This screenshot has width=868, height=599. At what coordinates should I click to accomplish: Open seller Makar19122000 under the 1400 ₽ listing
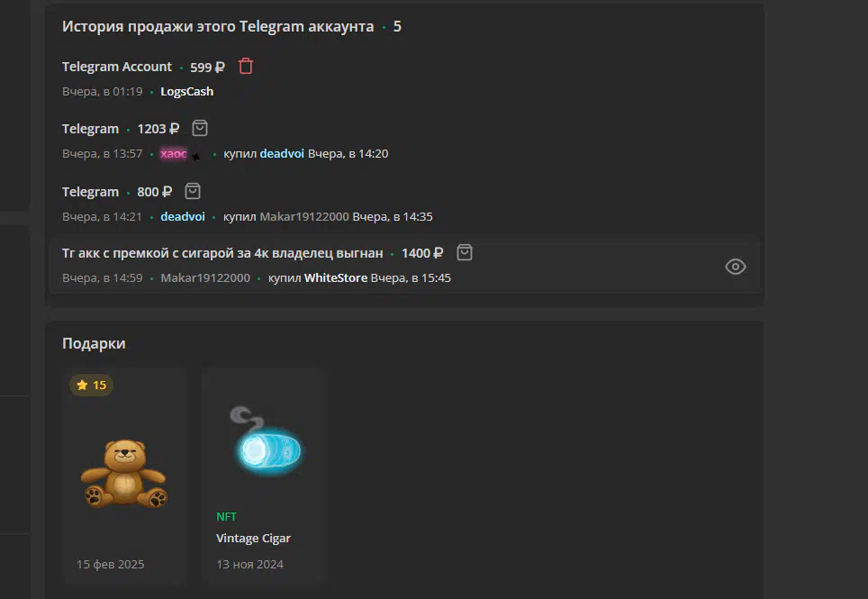205,278
